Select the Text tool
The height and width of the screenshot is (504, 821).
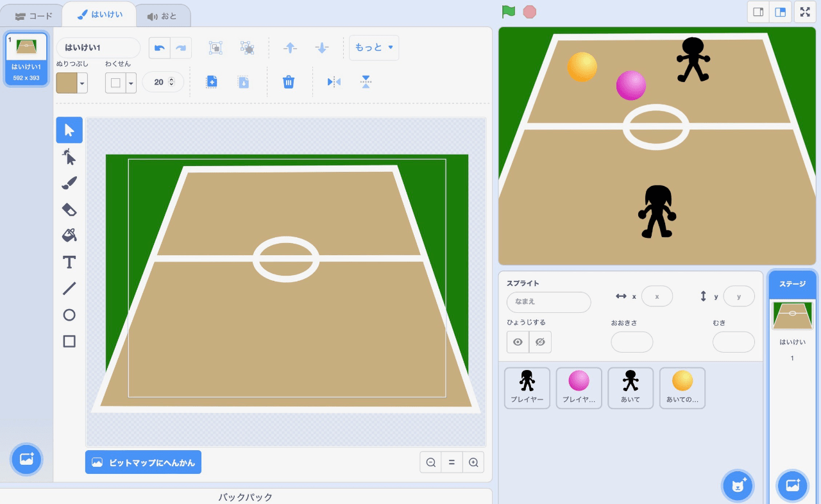tap(69, 262)
